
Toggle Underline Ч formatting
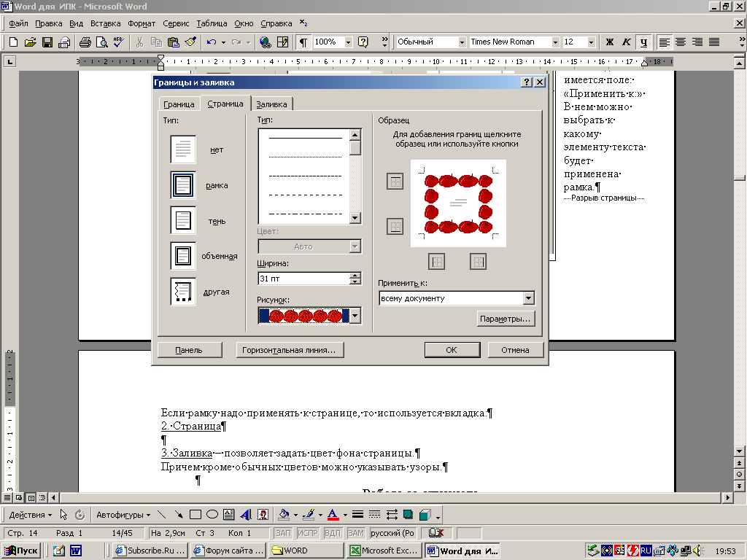point(643,42)
